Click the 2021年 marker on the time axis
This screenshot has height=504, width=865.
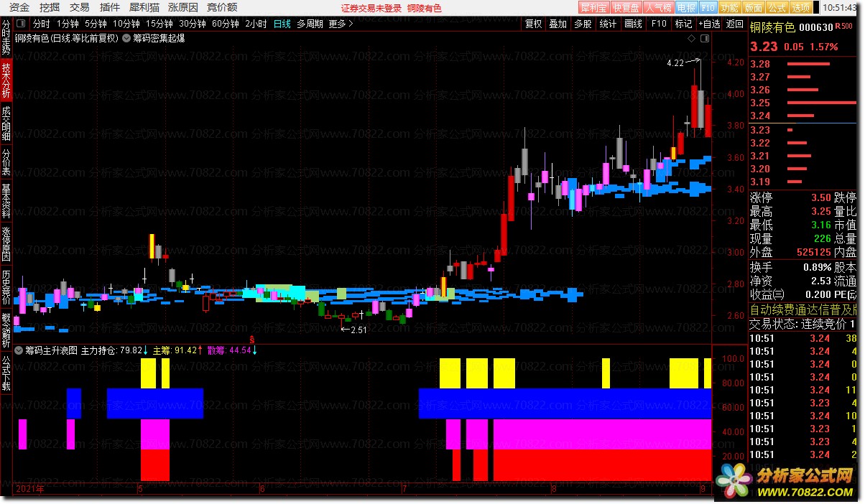click(29, 489)
